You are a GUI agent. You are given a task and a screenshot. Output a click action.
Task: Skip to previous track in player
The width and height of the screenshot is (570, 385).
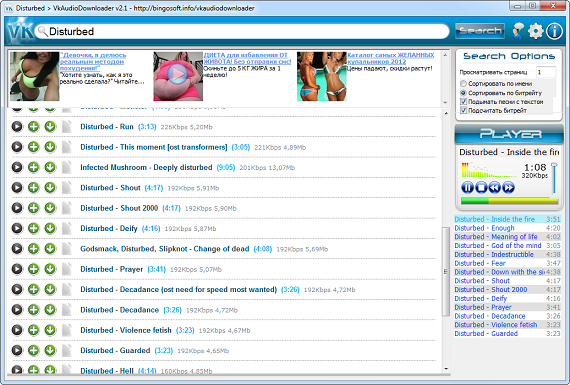click(x=494, y=188)
